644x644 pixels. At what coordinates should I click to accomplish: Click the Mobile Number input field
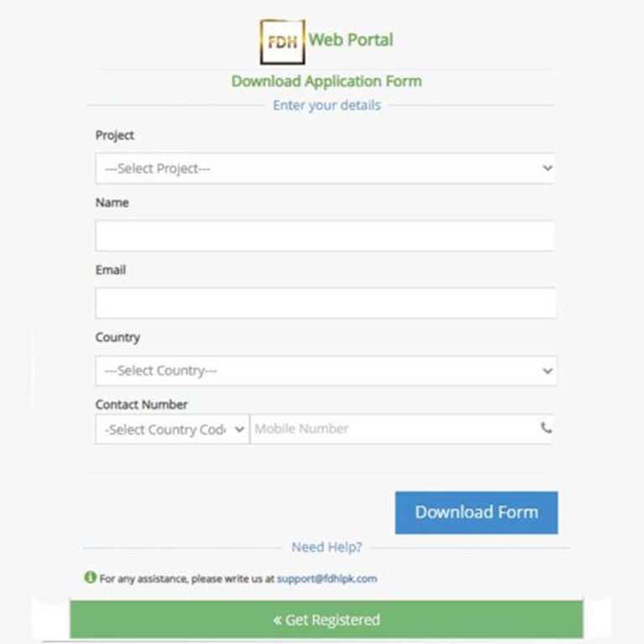point(401,429)
